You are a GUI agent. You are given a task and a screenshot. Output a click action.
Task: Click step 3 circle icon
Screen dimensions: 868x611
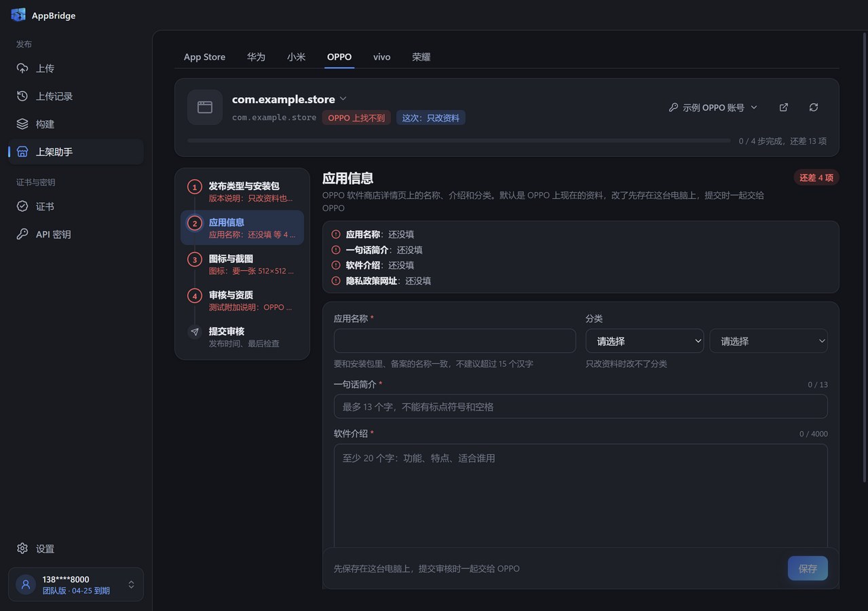click(x=195, y=260)
